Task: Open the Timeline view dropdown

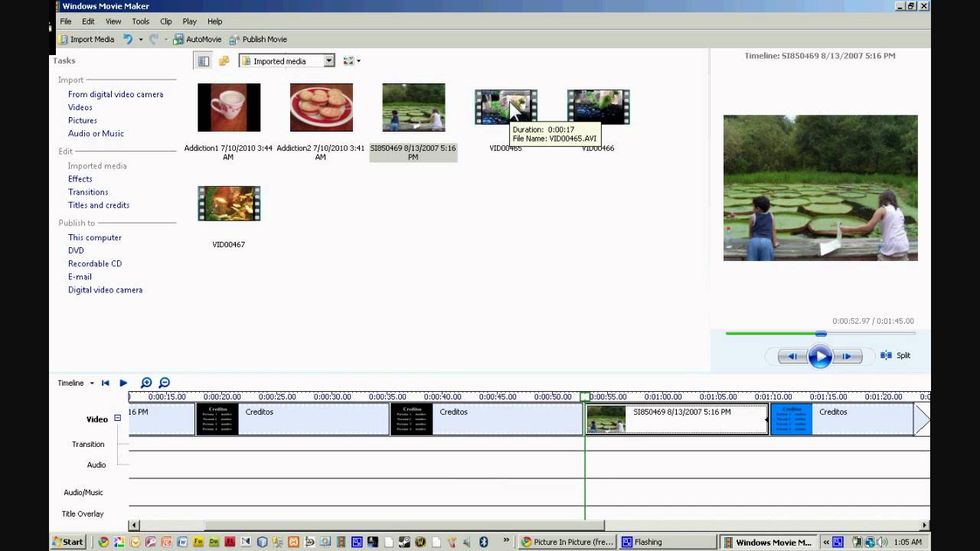Action: point(76,383)
